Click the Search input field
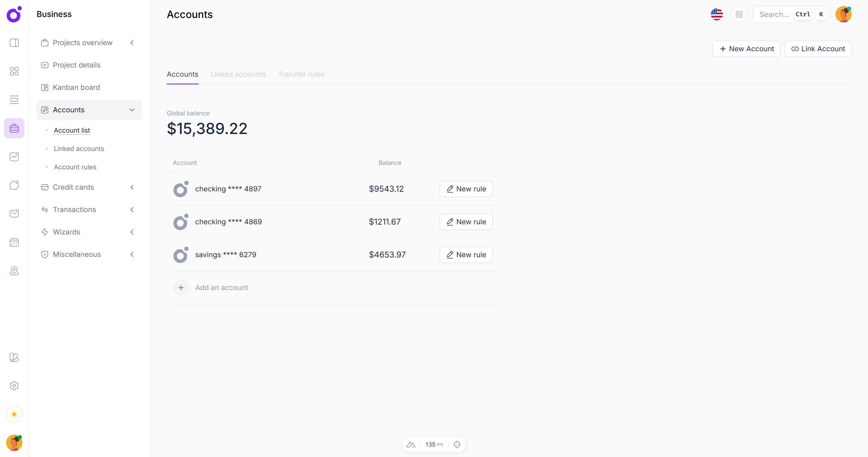The height and width of the screenshot is (457, 868). [x=774, y=14]
